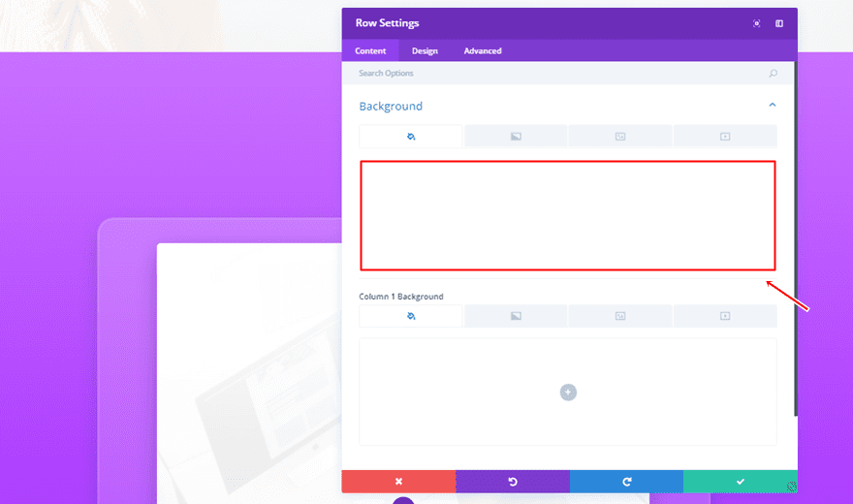The width and height of the screenshot is (853, 504).
Task: Select Column 1 background color tab
Action: point(411,316)
